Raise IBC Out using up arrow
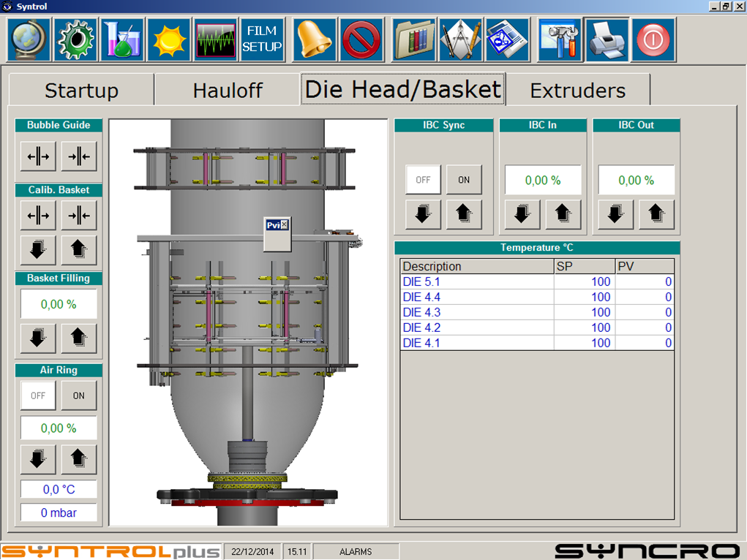The width and height of the screenshot is (747, 560). click(656, 214)
